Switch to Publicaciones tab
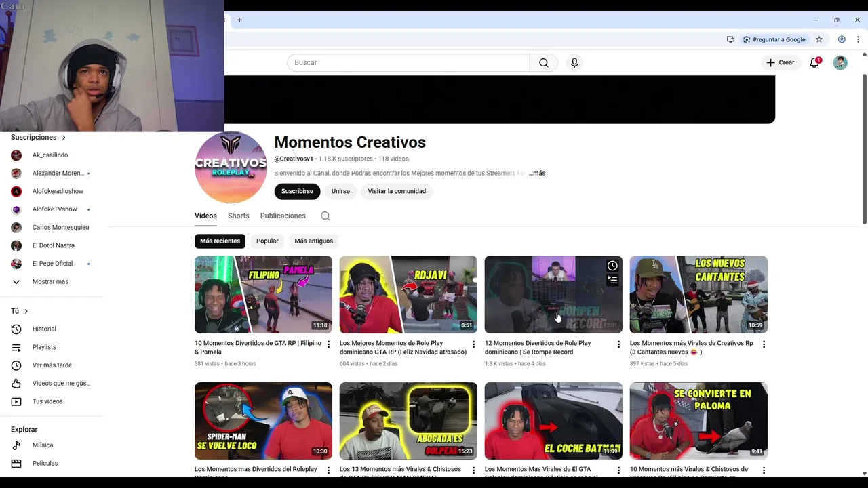The height and width of the screenshot is (488, 868). click(x=283, y=216)
